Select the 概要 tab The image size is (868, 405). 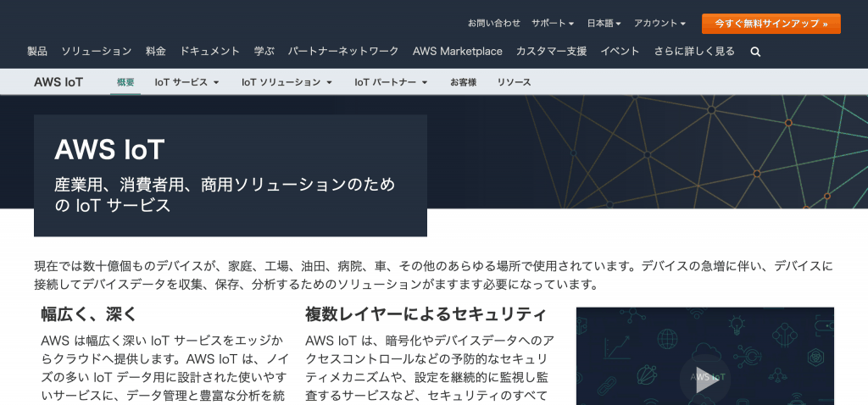pos(125,82)
